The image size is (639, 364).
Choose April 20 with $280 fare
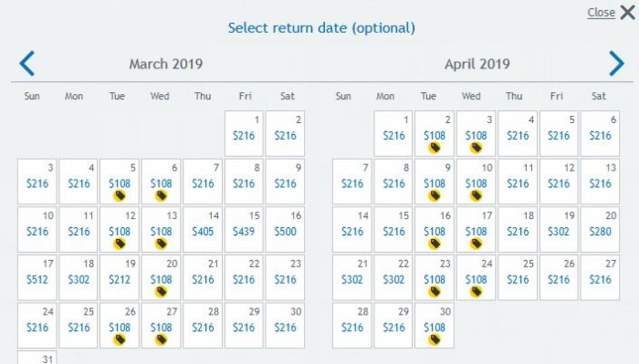tap(600, 230)
